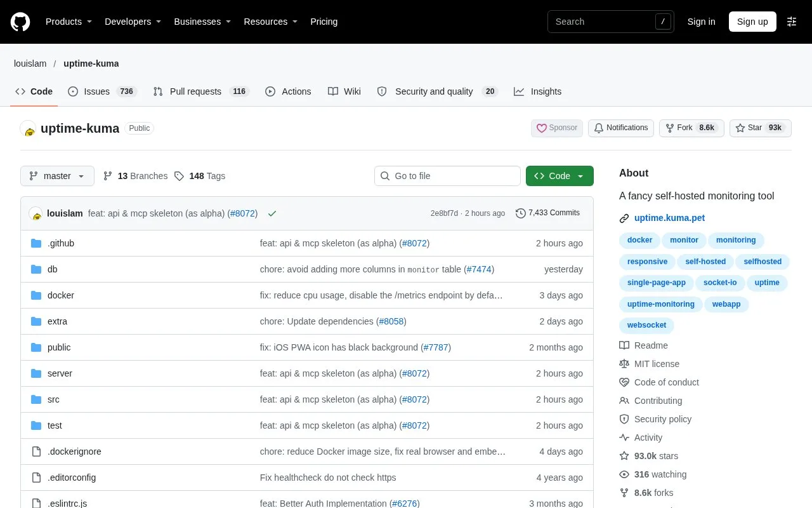Screen dimensions: 812x508
Task: Open the #7474 pull request link
Action: pyautogui.click(x=479, y=269)
